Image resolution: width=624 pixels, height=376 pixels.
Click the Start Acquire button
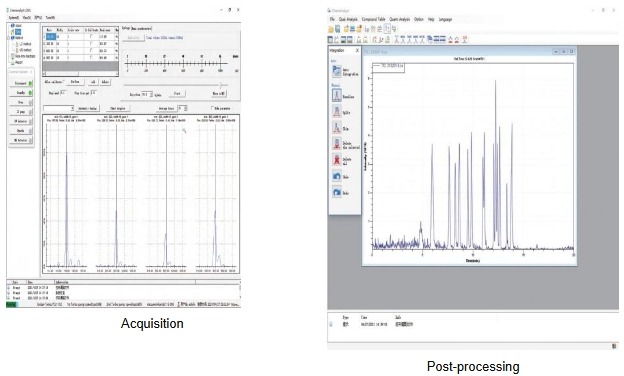pos(118,108)
